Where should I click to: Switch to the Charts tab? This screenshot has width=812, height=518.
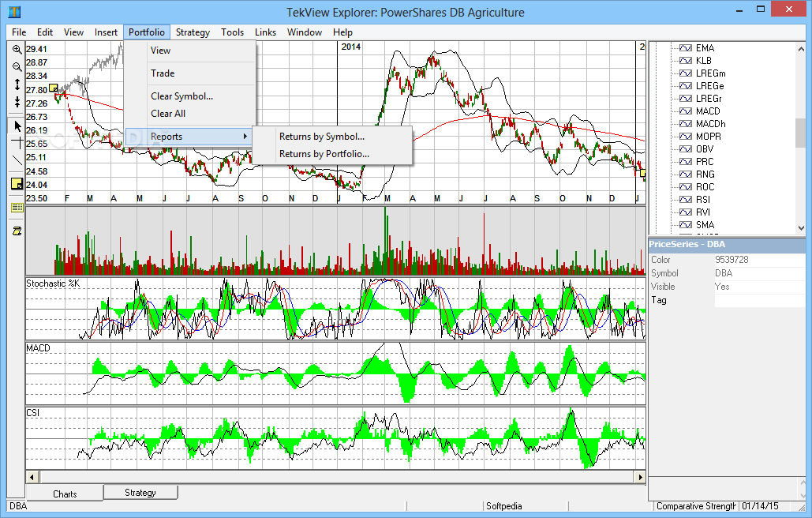pos(65,494)
